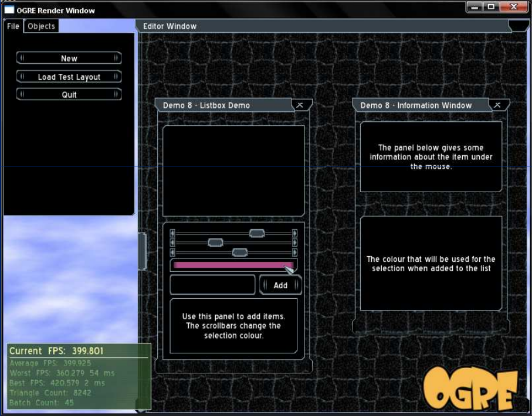Close the Listbox Demo window
Viewport: 532px width, 416px height.
pos(300,105)
